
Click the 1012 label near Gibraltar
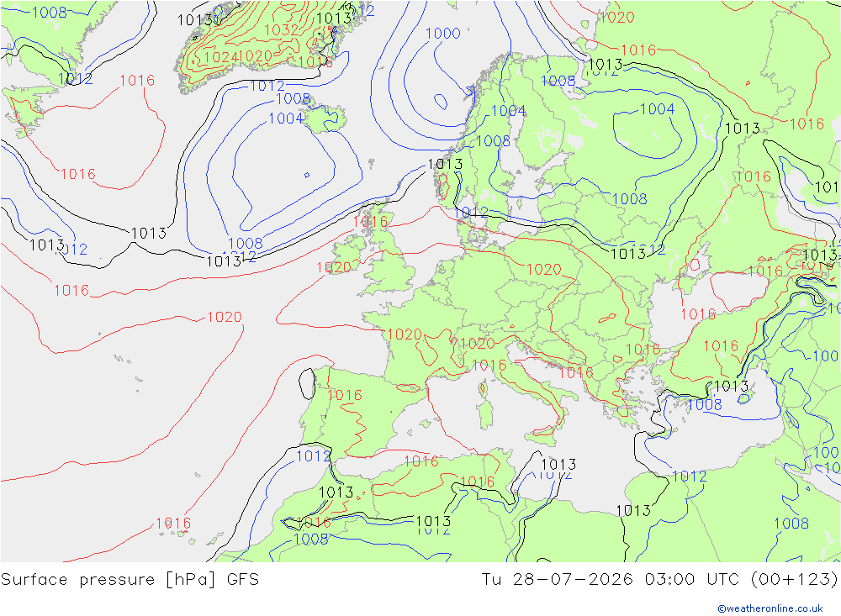314,456
